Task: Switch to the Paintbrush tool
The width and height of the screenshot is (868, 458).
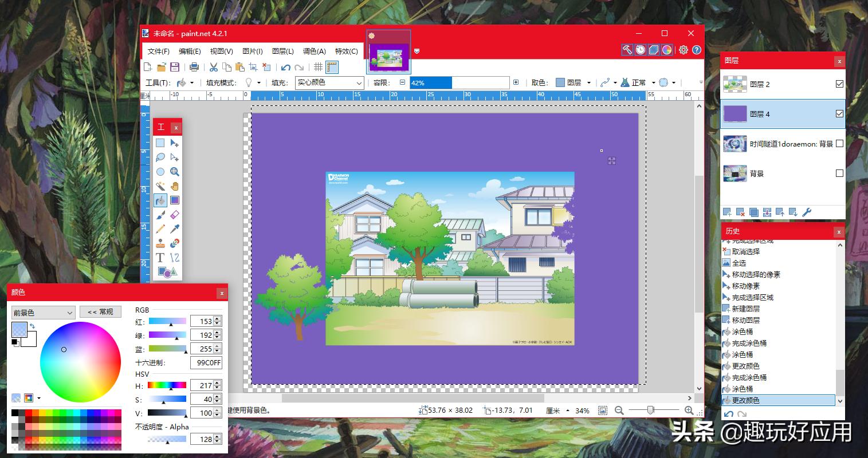Action: pos(162,214)
